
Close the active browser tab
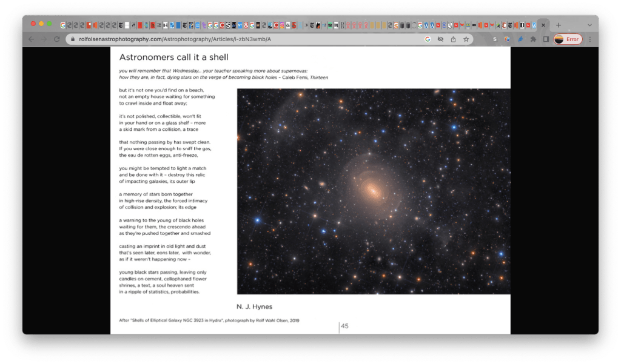click(x=543, y=25)
